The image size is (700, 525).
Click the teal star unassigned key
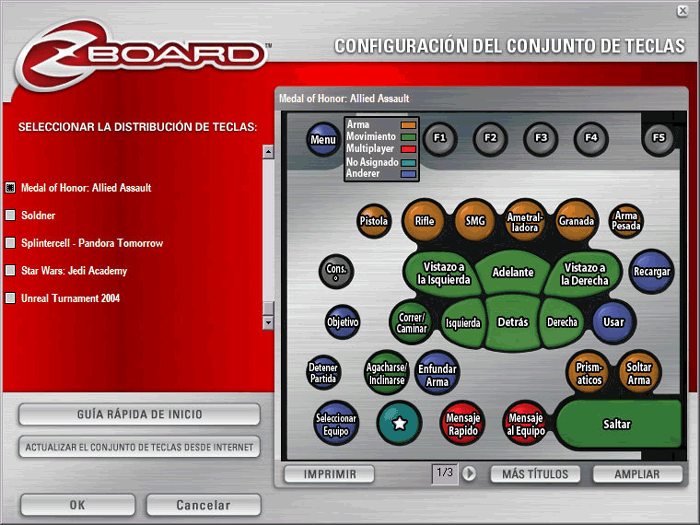point(399,423)
